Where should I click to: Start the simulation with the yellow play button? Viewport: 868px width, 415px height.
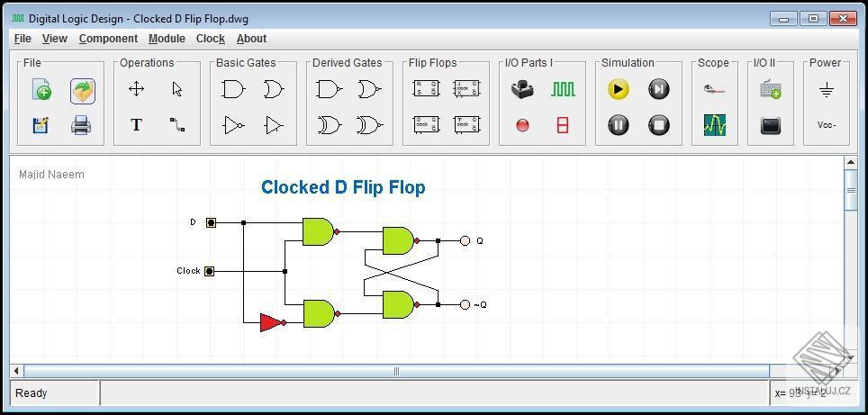coord(619,89)
